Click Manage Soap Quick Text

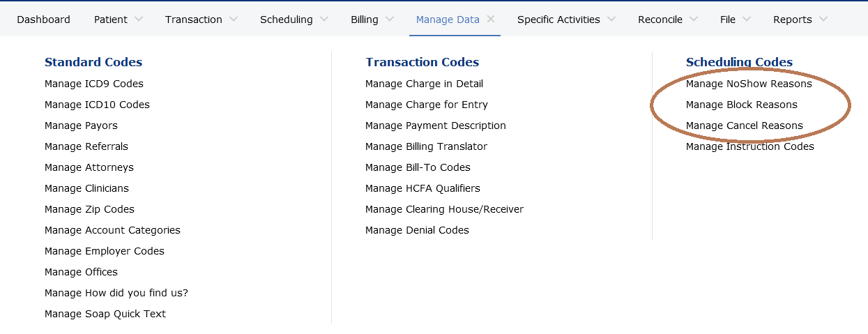(105, 314)
